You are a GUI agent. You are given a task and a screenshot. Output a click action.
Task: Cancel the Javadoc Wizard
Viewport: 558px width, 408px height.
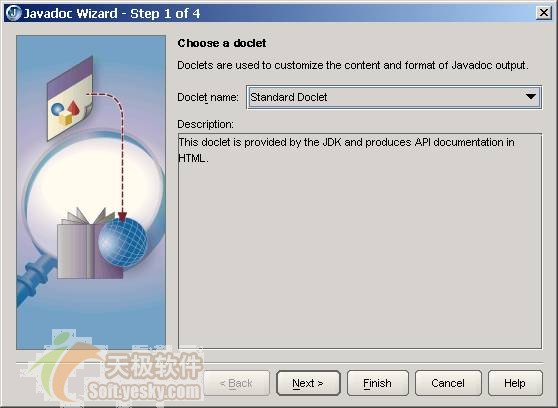point(448,383)
